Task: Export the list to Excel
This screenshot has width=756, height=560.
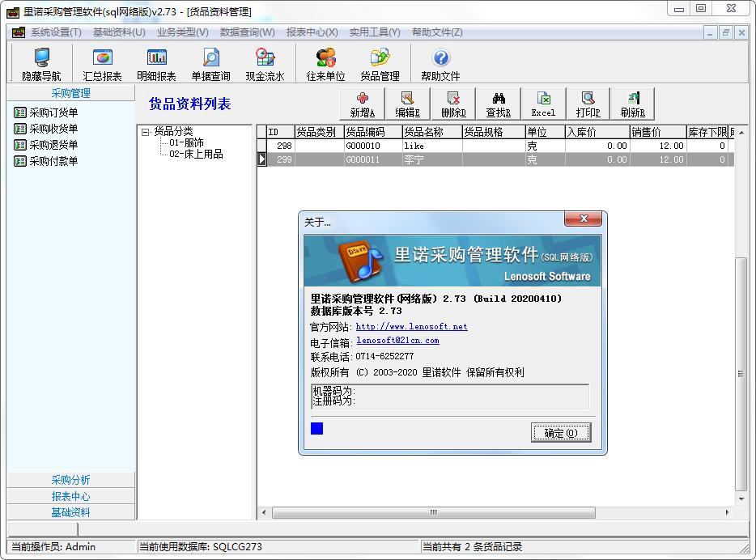Action: pos(543,104)
